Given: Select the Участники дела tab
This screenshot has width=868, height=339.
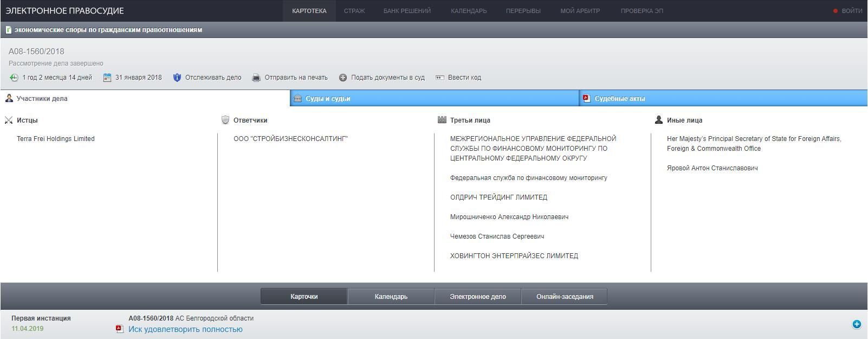Looking at the screenshot, I should coord(145,98).
